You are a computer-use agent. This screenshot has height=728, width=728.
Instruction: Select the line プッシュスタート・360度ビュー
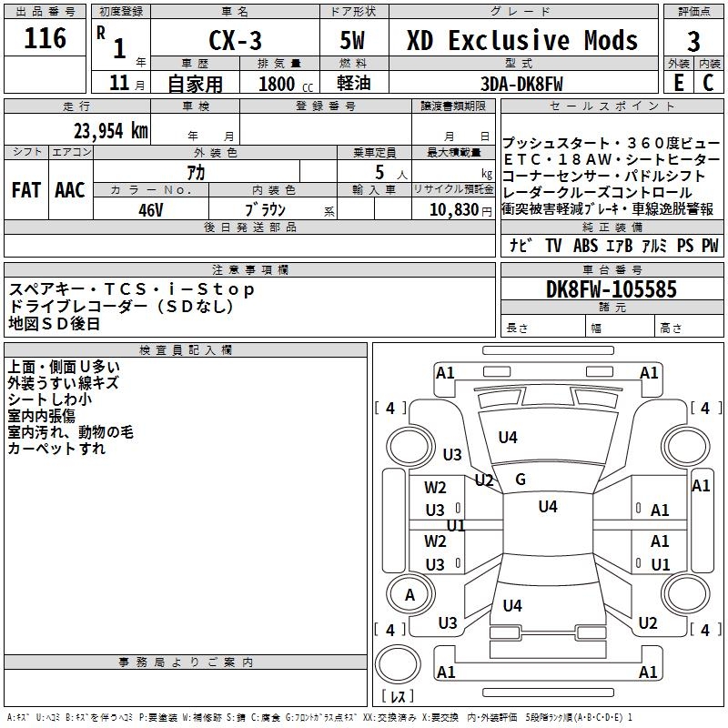coord(611,143)
